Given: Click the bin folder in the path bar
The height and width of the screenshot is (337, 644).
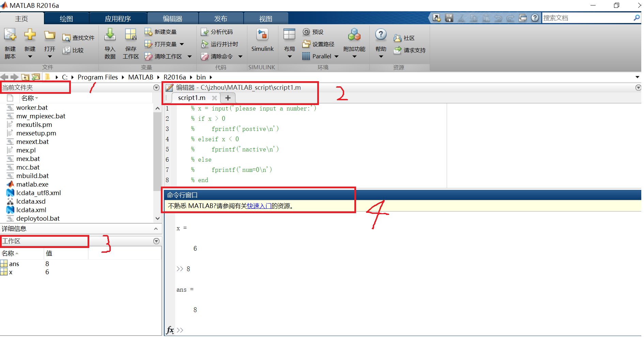Looking at the screenshot, I should [x=201, y=77].
